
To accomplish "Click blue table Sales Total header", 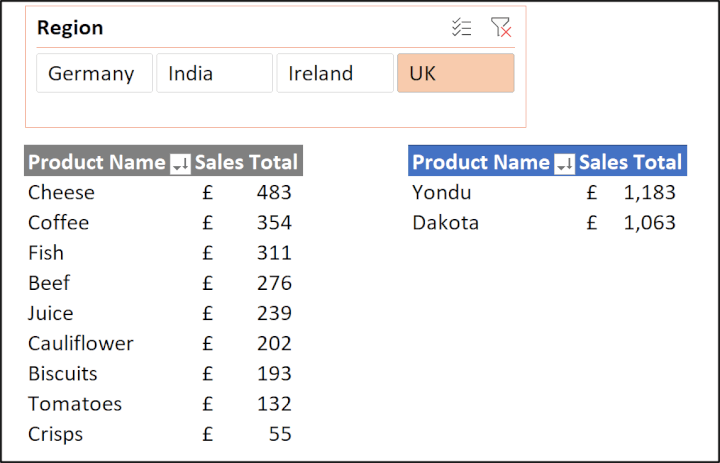I will [630, 162].
